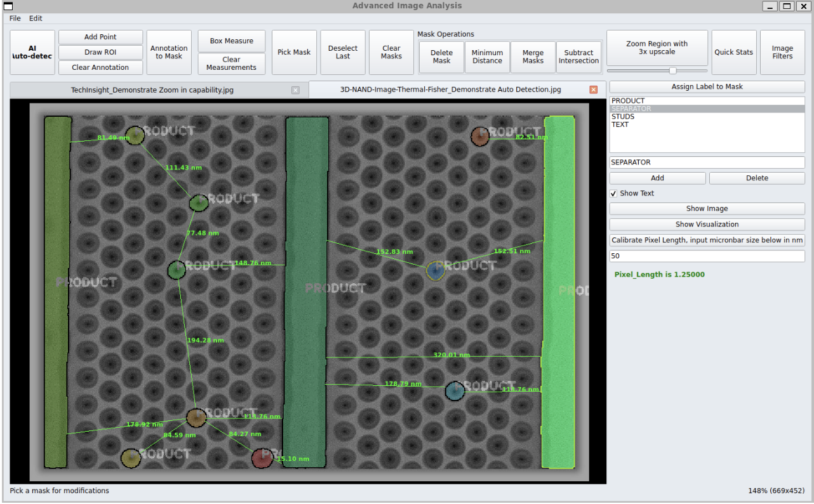
Task: Activate Draw ROI tool
Action: pyautogui.click(x=100, y=52)
